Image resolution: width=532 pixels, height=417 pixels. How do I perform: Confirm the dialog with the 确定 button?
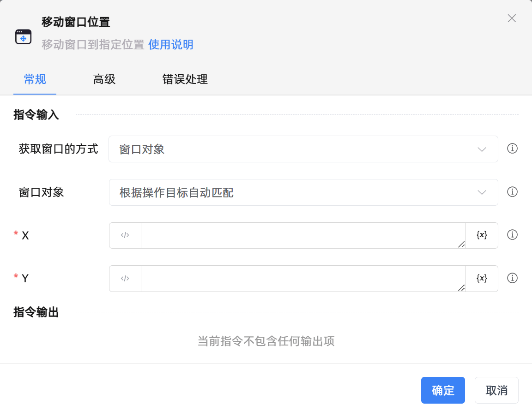(443, 390)
